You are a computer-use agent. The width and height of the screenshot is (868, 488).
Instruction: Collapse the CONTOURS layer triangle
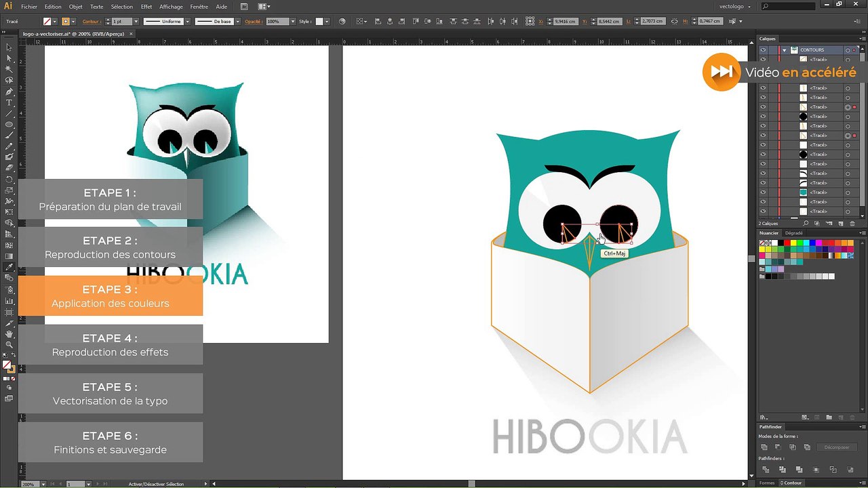click(x=785, y=50)
